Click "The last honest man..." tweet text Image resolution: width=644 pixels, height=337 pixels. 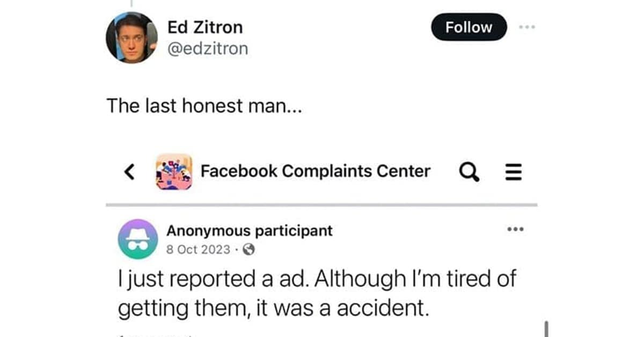tap(204, 106)
